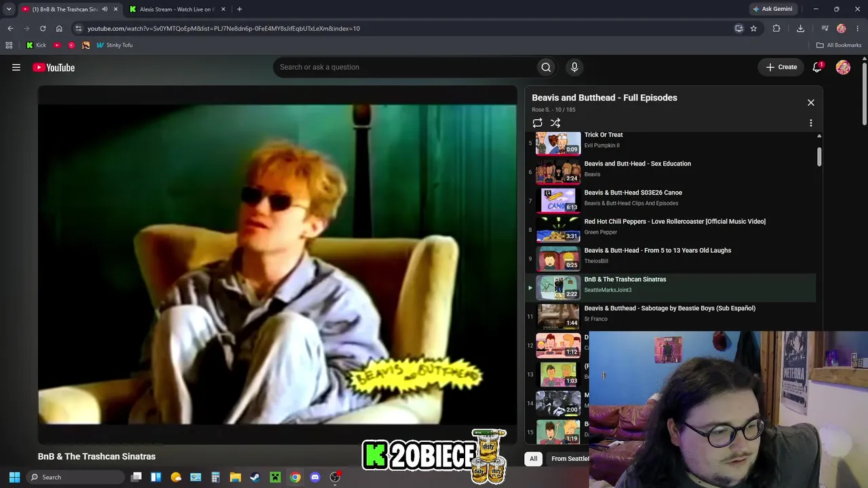
Task: Open File Explorer from the taskbar
Action: 235,477
